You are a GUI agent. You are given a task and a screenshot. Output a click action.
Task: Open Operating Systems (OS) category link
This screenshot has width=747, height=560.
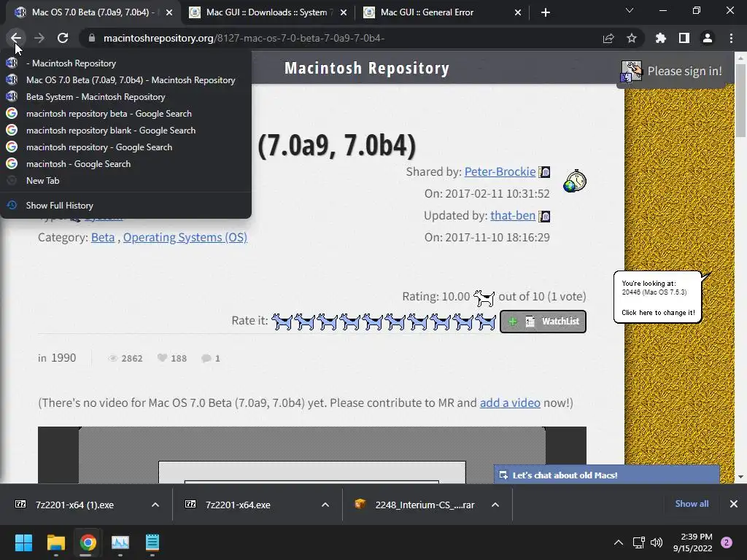coord(185,237)
